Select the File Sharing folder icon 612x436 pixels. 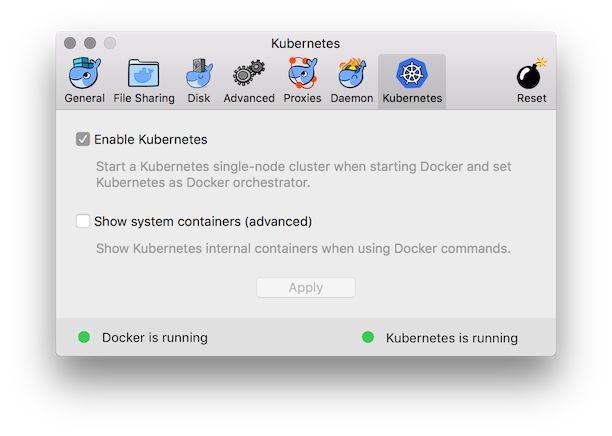(x=144, y=73)
